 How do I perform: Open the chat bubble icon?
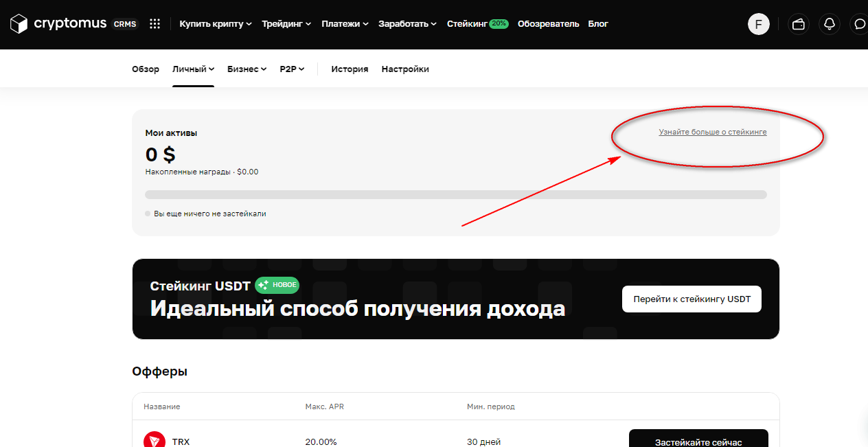click(x=859, y=25)
